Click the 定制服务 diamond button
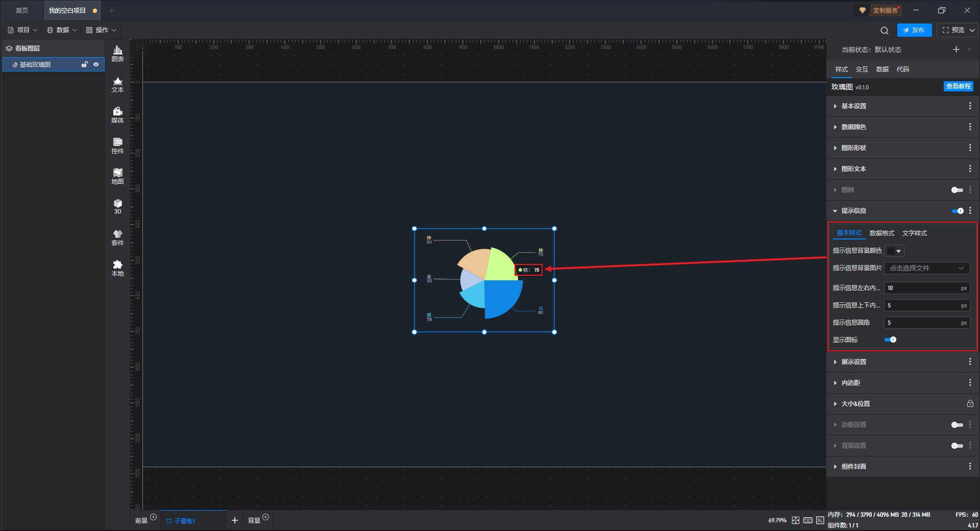 pos(878,10)
